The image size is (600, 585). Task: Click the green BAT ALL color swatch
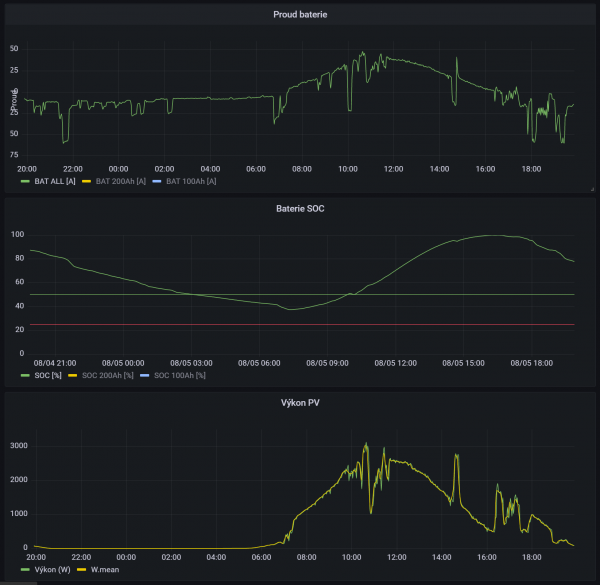(x=25, y=181)
